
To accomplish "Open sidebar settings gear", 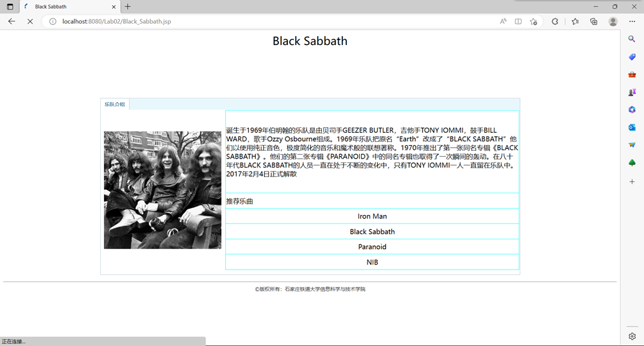I will 632,336.
